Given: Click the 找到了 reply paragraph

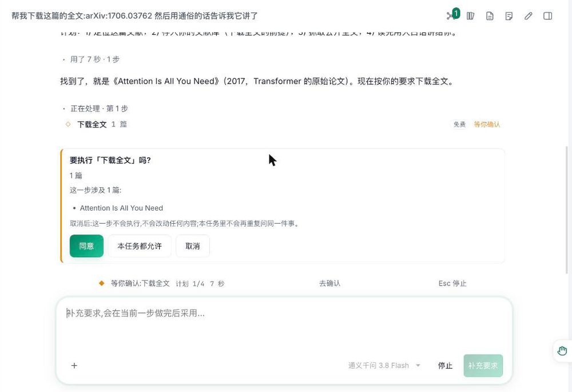Looking at the screenshot, I should click(257, 81).
